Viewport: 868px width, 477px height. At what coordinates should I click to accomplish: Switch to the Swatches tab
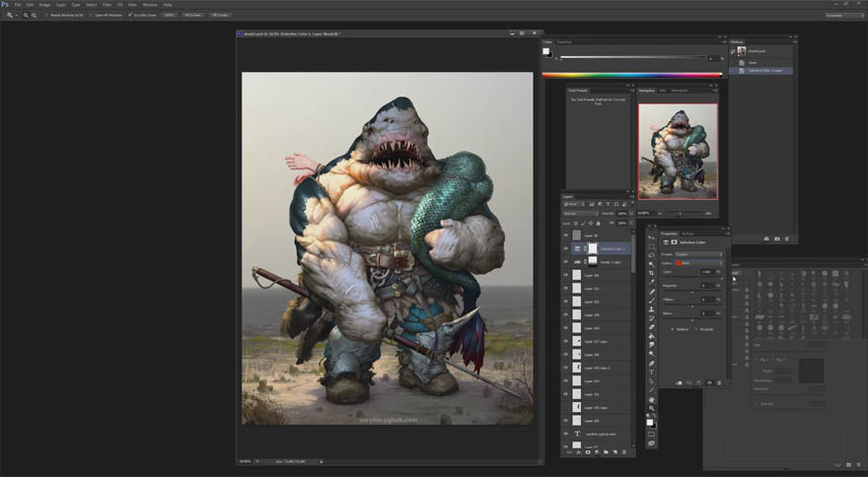coord(564,42)
